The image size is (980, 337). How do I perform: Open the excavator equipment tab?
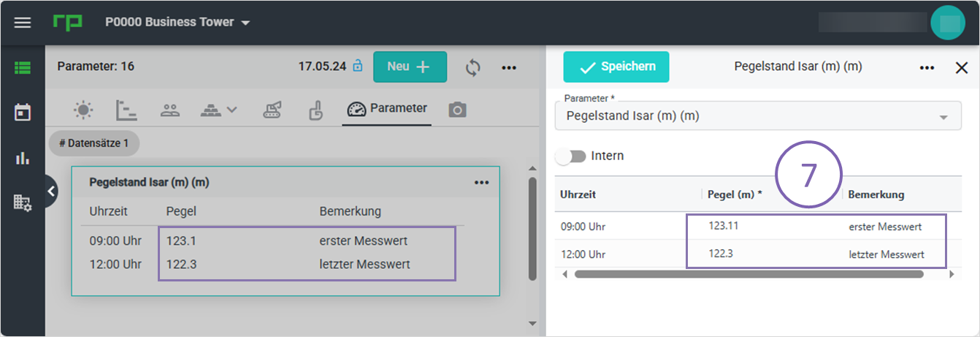[x=272, y=110]
